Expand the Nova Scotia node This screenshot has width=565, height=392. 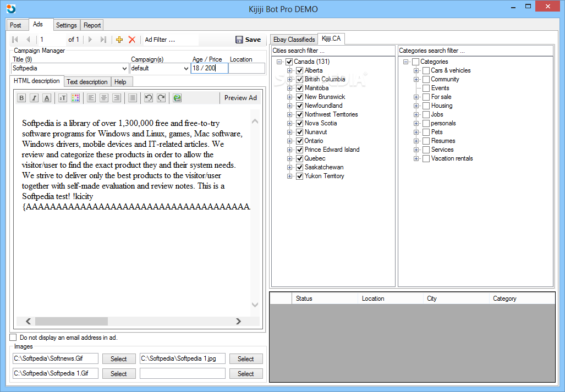290,124
